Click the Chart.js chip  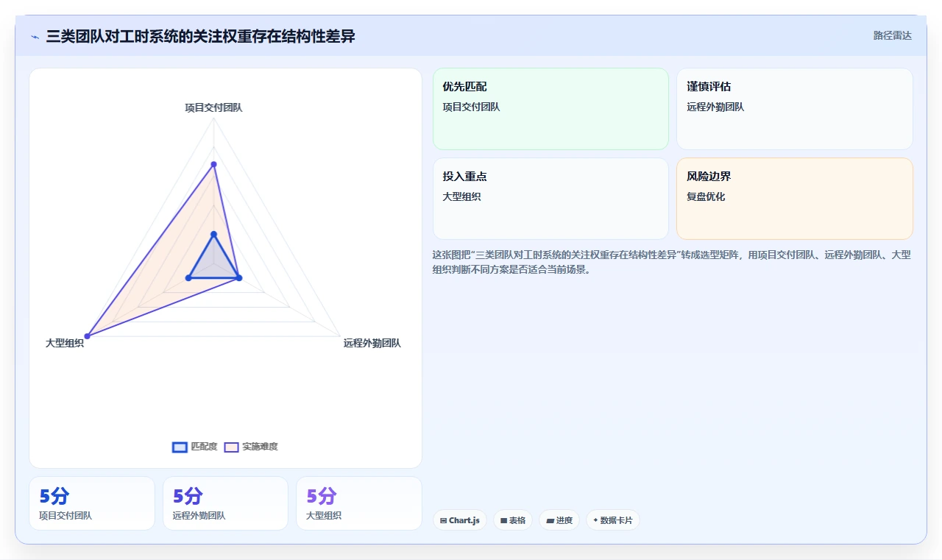point(460,520)
